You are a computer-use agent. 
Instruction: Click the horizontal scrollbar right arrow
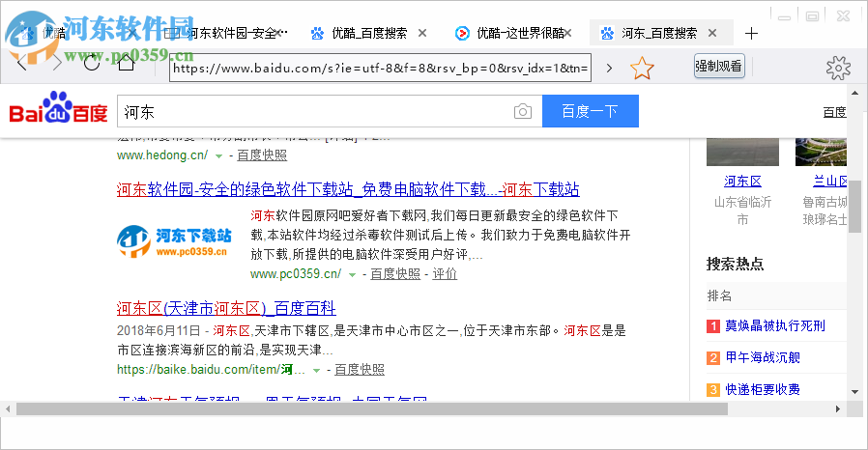(838, 409)
